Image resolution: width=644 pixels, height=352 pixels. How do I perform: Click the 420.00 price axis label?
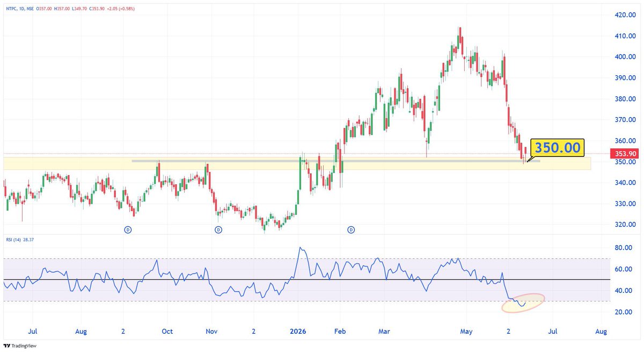coord(625,15)
